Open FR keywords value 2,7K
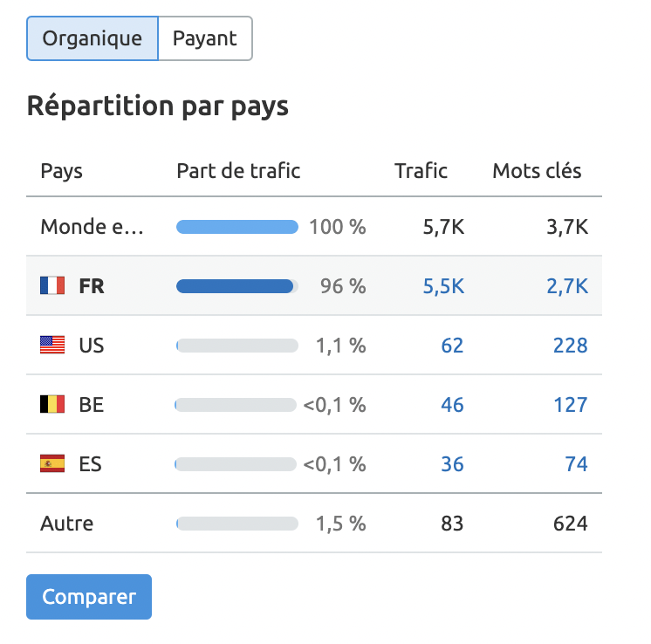The height and width of the screenshot is (644, 651). point(567,286)
